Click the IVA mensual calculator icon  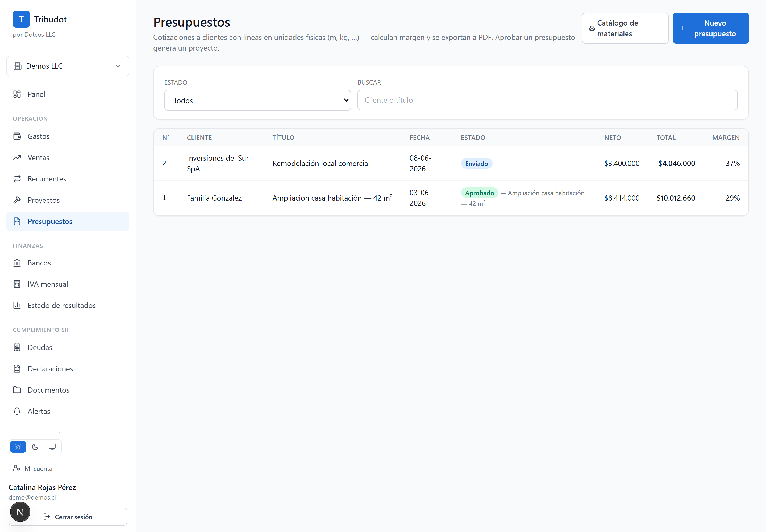point(17,284)
